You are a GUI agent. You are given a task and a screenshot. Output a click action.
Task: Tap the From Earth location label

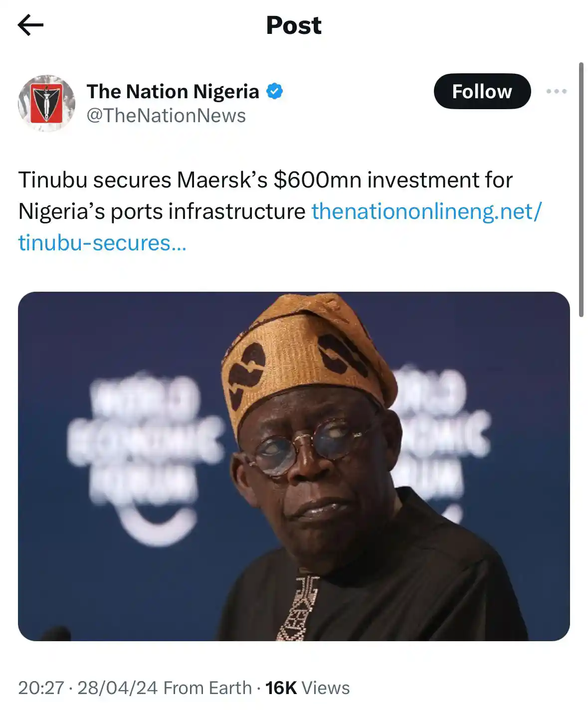coord(207,688)
